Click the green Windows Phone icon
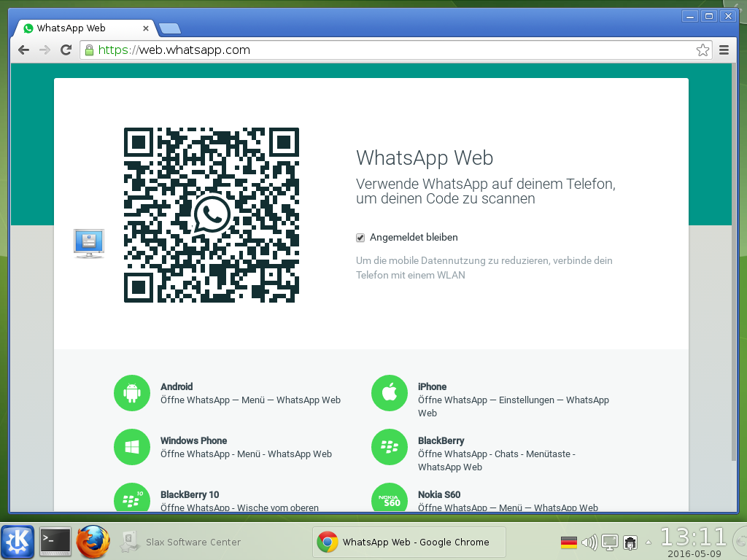Viewport: 747px width, 560px height. click(132, 447)
